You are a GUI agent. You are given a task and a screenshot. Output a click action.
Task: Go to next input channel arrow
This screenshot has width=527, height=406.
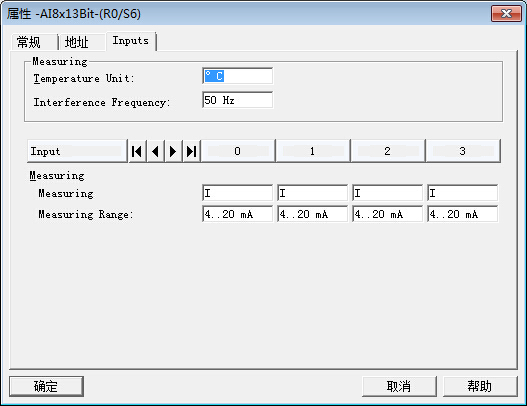173,151
